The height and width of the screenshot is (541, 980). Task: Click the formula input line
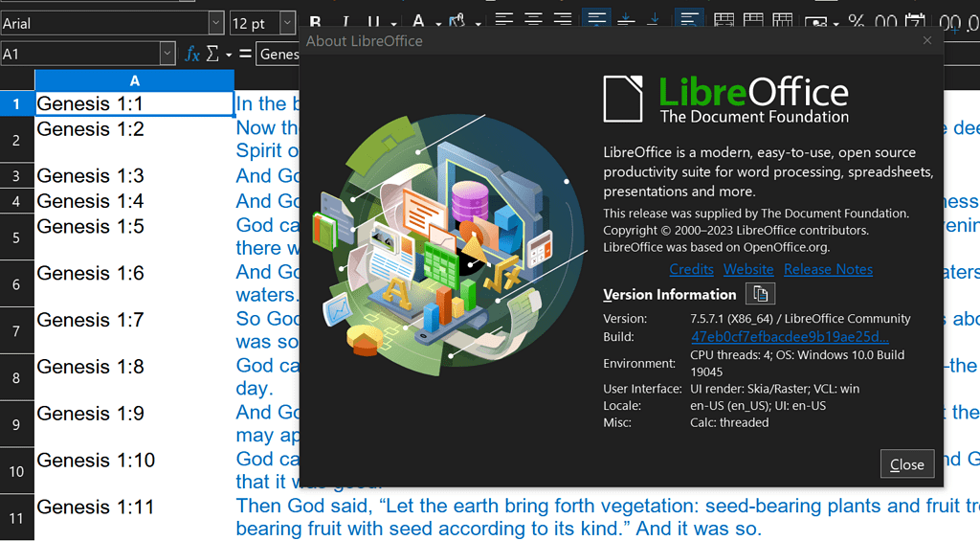[x=278, y=55]
